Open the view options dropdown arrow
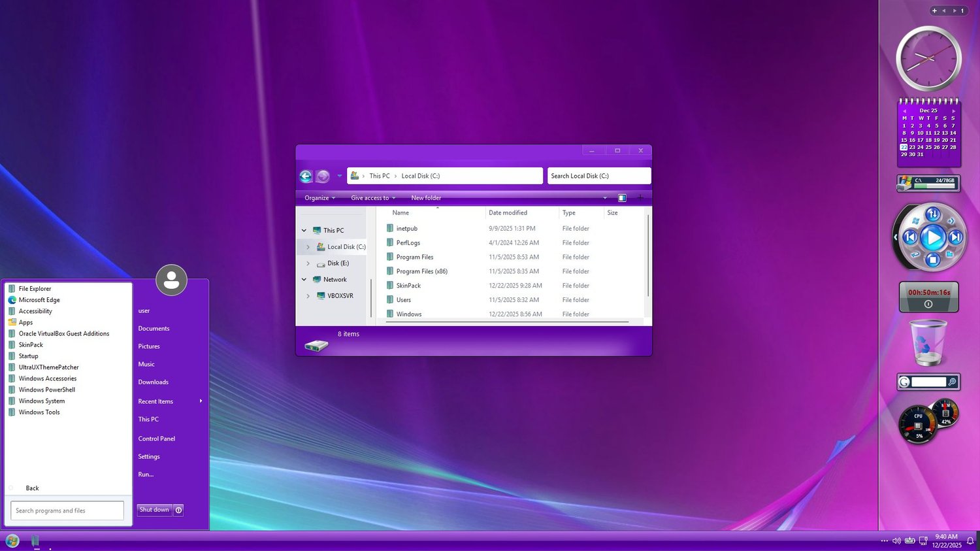The image size is (980, 551). pyautogui.click(x=605, y=198)
